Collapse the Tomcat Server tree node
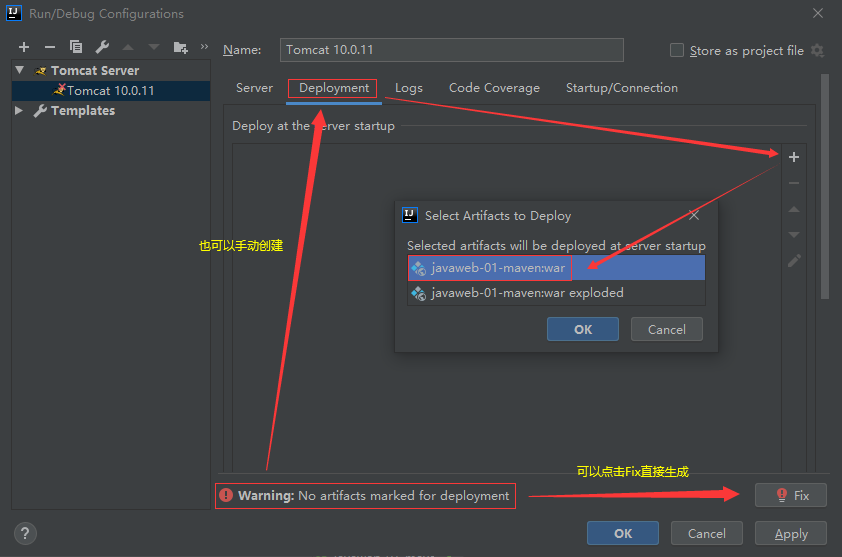The image size is (842, 557). click(20, 70)
